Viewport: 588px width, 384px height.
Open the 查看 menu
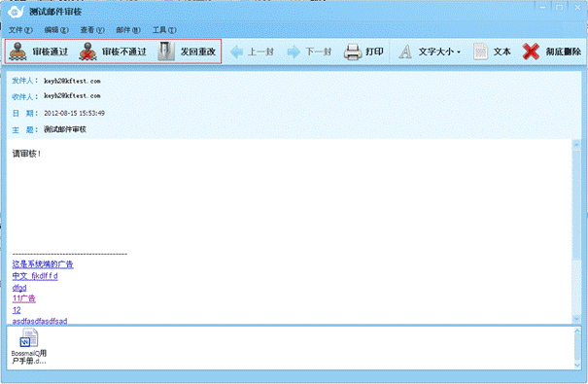pos(92,30)
